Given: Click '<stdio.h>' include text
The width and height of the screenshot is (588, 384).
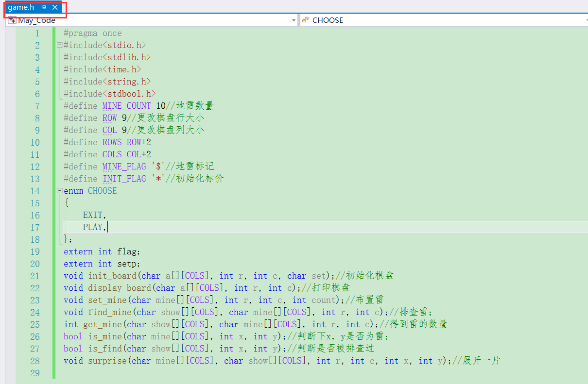Looking at the screenshot, I should tap(124, 45).
